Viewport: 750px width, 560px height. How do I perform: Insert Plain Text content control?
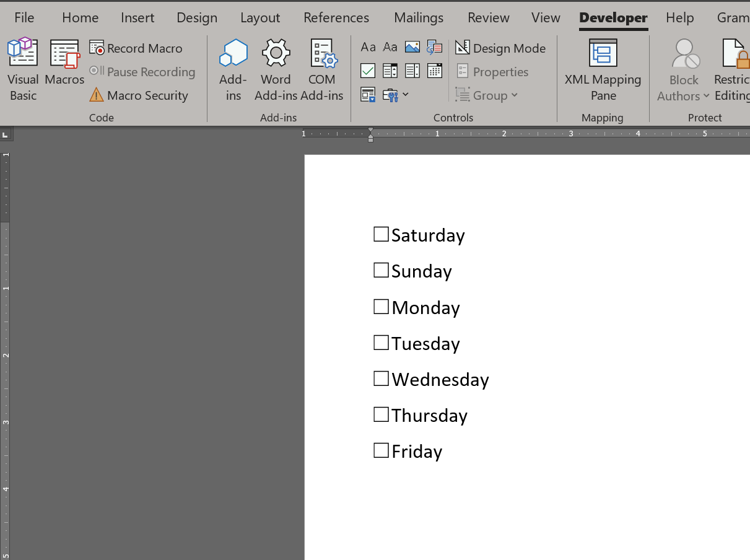(x=390, y=47)
